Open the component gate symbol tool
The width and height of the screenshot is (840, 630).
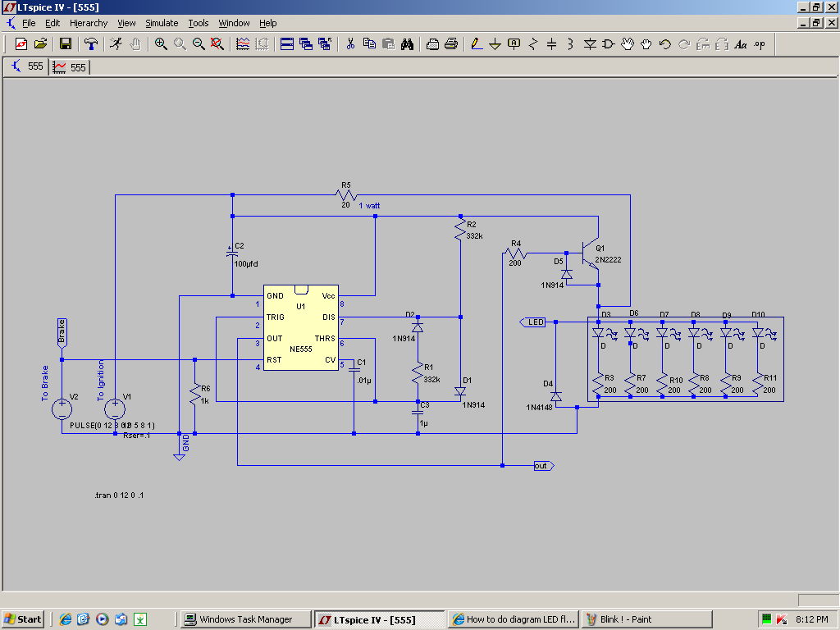[609, 44]
